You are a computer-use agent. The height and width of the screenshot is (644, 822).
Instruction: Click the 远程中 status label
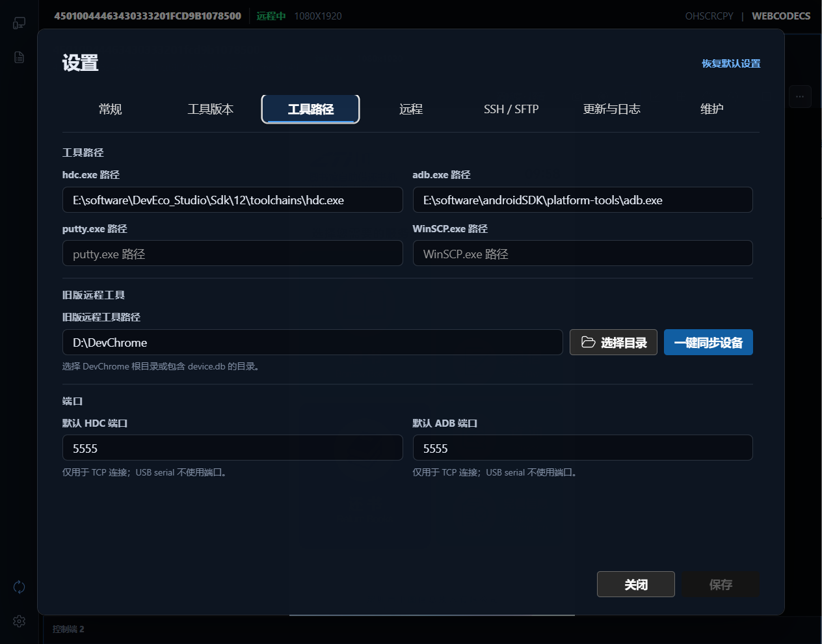pos(271,16)
